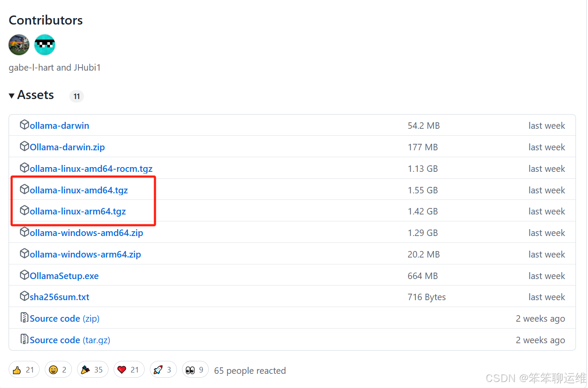The image size is (588, 388).
Task: Collapse the Assets section triangle
Action: [12, 96]
